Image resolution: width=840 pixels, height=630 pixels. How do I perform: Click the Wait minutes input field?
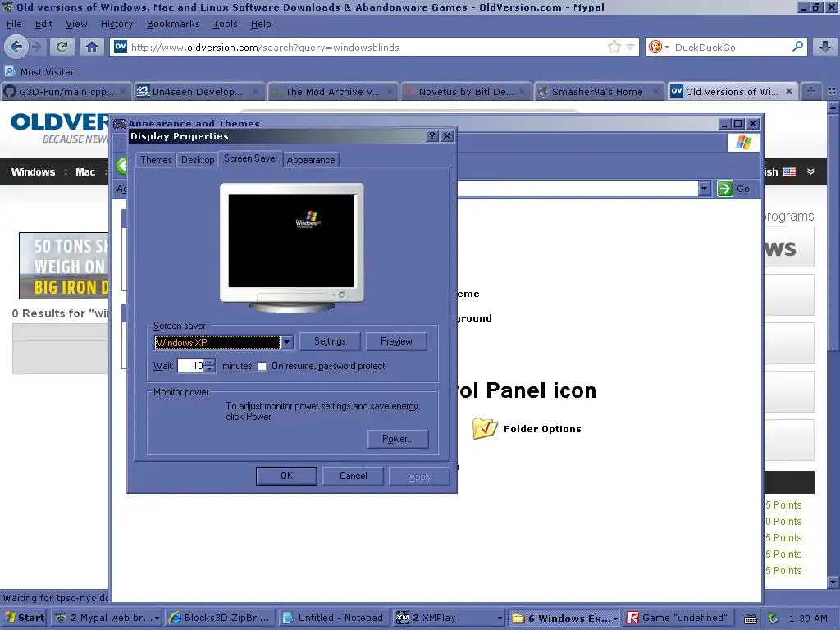pyautogui.click(x=190, y=366)
